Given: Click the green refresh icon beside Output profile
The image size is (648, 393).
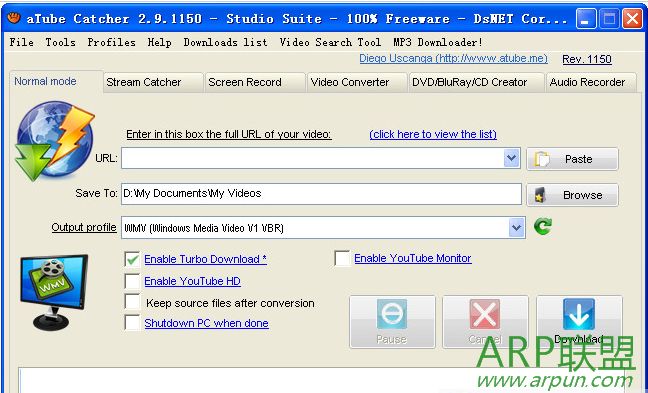Looking at the screenshot, I should click(542, 226).
